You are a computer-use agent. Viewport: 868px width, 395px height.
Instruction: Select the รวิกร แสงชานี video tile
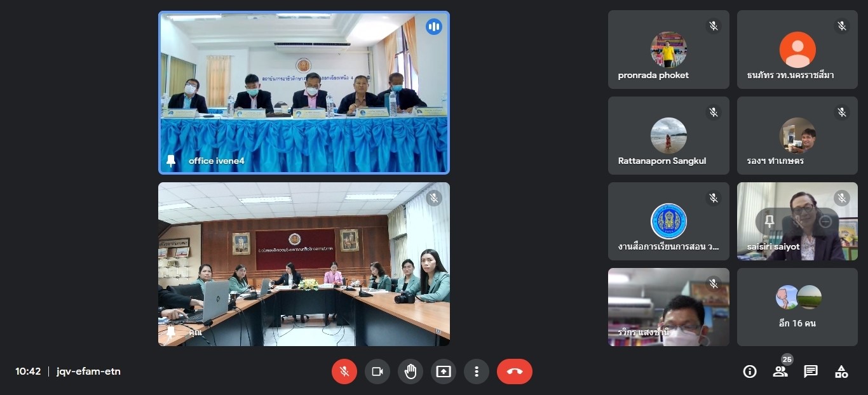coord(668,307)
